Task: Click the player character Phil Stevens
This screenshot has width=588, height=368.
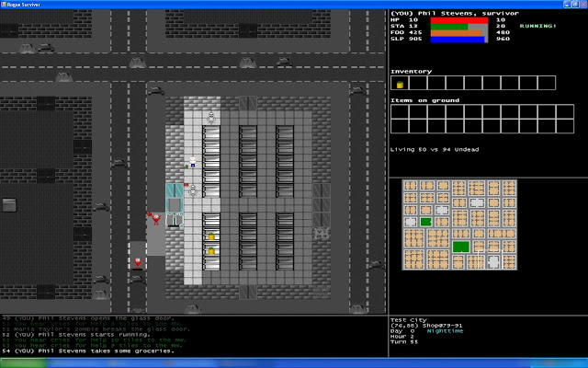Action: click(193, 162)
